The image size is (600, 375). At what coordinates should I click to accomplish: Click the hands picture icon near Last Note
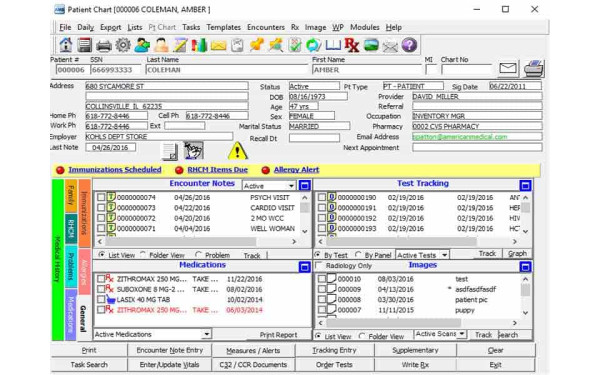click(x=193, y=150)
